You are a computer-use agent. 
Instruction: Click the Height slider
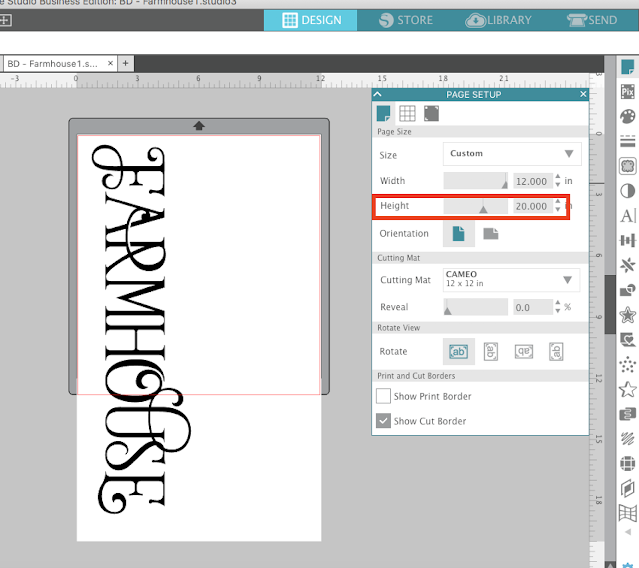pyautogui.click(x=476, y=206)
